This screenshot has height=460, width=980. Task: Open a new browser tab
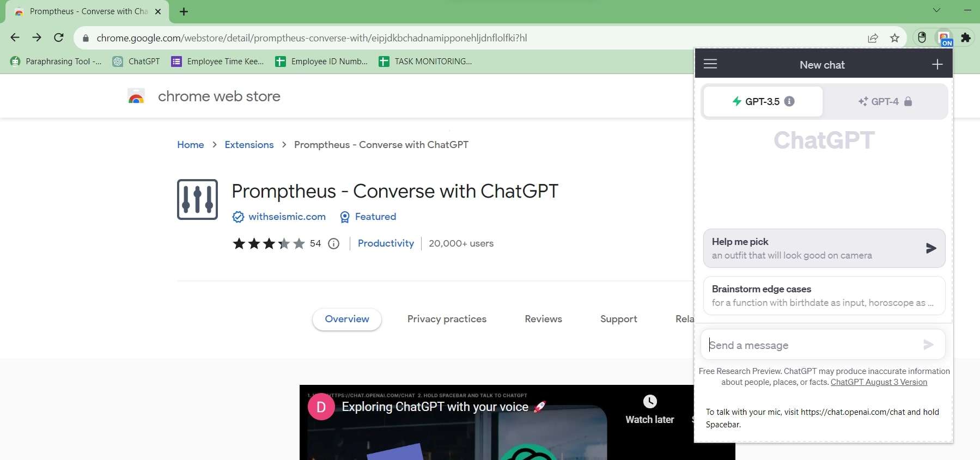(x=184, y=11)
